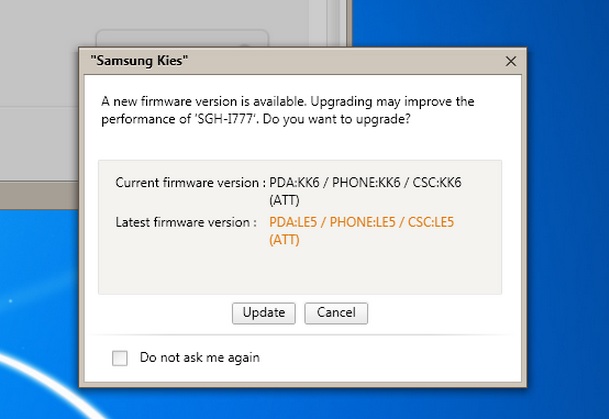Cancel the firmware upgrade prompt
Viewport: 609px width, 419px height.
coord(336,313)
